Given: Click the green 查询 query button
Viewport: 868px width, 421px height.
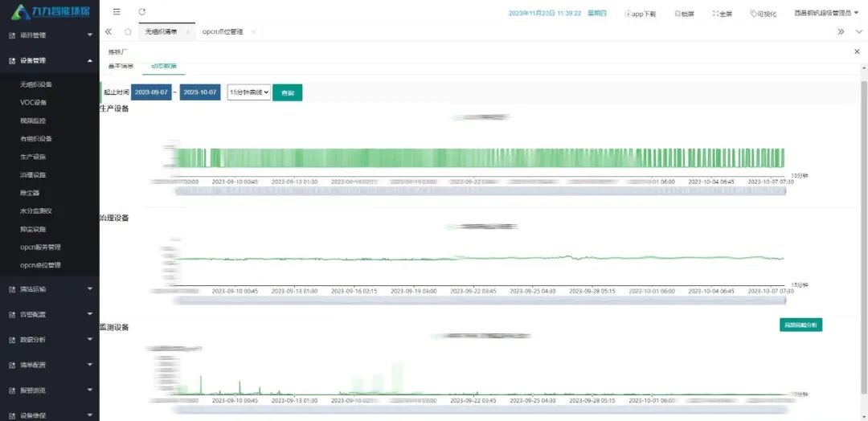Looking at the screenshot, I should [x=287, y=93].
